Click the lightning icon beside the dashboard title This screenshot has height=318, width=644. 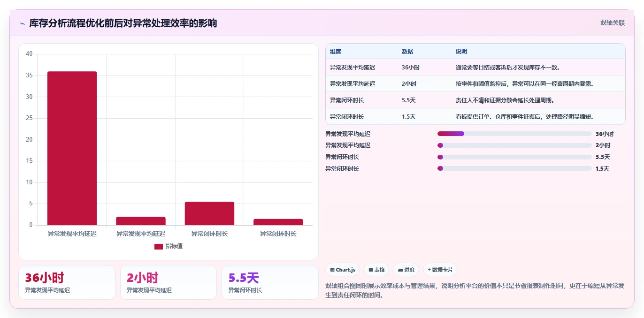22,23
